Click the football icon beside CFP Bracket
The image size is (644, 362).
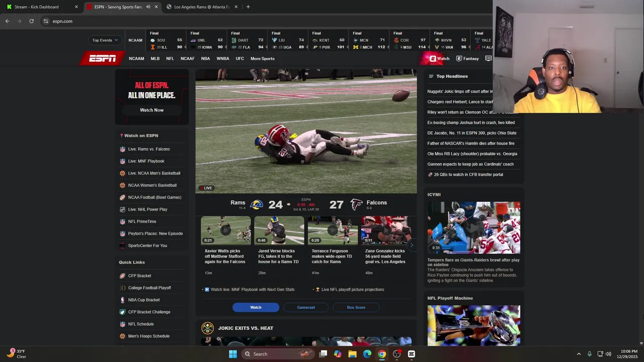pos(122,276)
